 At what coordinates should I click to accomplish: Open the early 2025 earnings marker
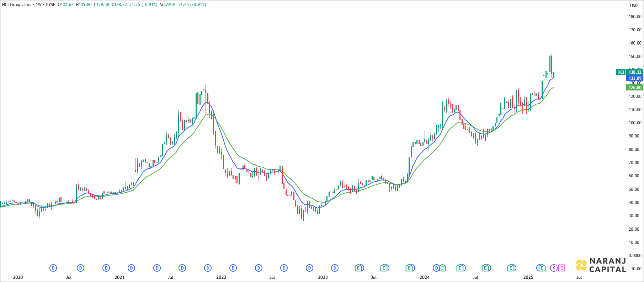coord(542,268)
